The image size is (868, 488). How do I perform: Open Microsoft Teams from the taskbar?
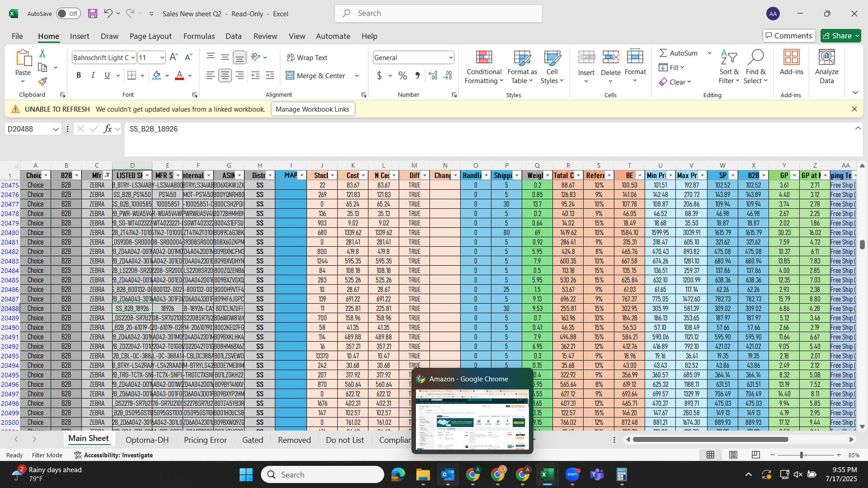(x=597, y=474)
